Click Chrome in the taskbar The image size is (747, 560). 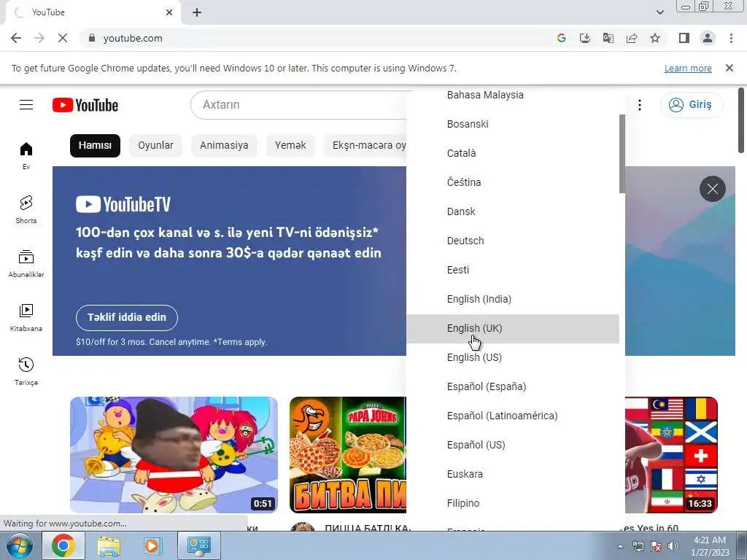[63, 545]
